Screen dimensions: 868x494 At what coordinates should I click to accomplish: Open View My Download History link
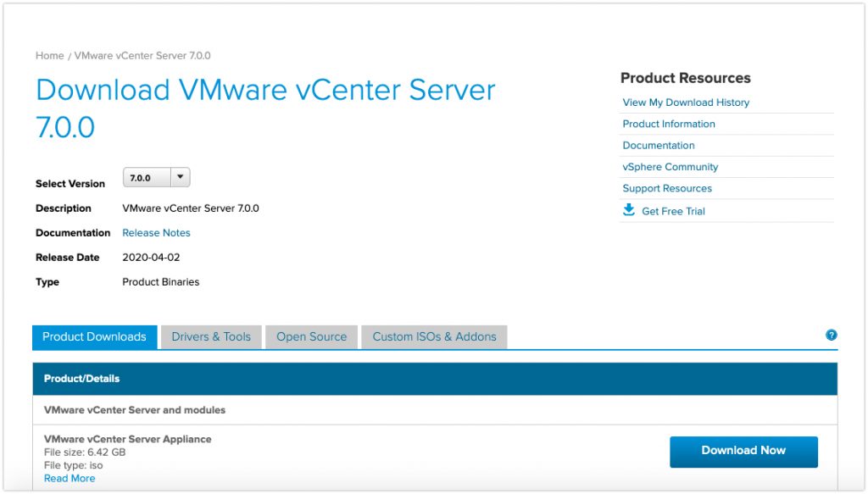(686, 103)
